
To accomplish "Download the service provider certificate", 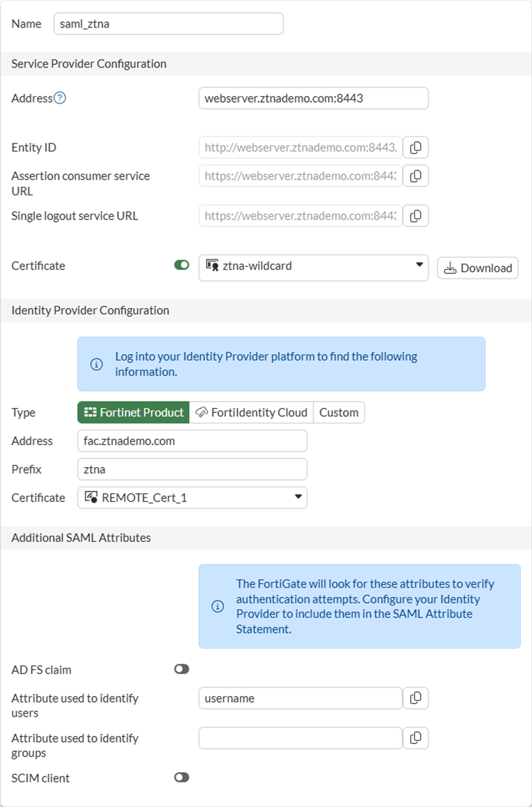I will pos(477,268).
